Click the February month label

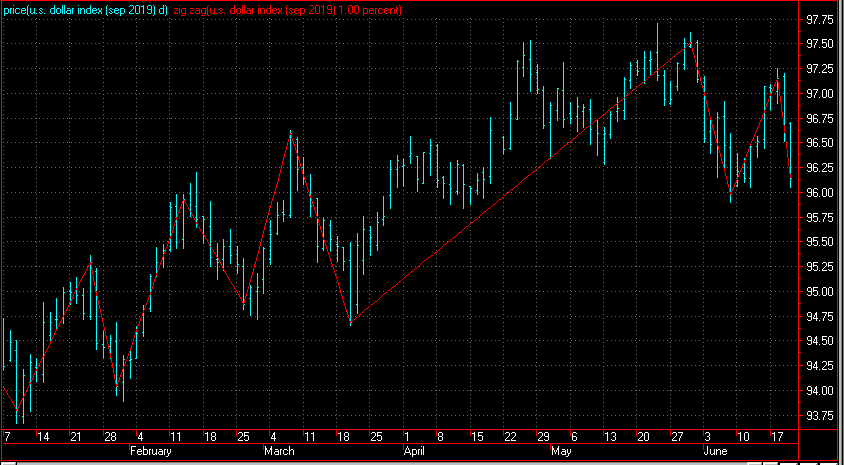coord(151,451)
